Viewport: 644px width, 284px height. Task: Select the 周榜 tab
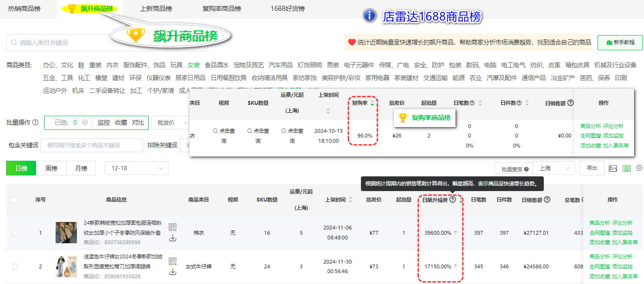(x=51, y=168)
